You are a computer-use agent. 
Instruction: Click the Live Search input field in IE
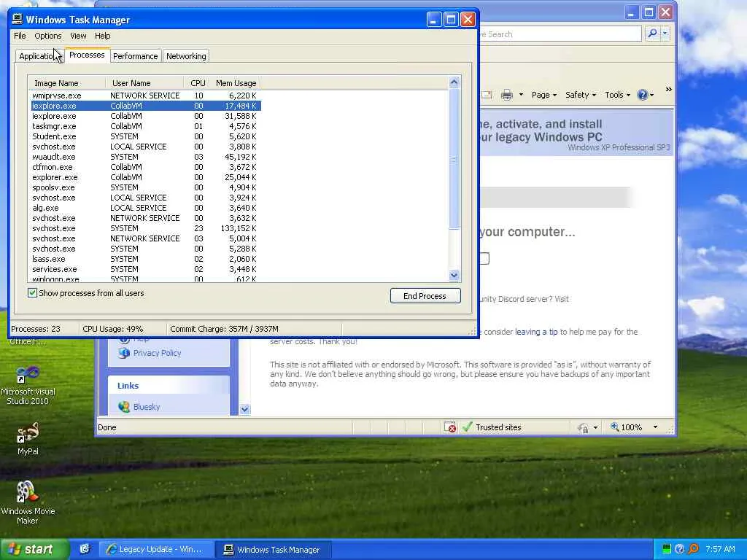click(x=561, y=34)
